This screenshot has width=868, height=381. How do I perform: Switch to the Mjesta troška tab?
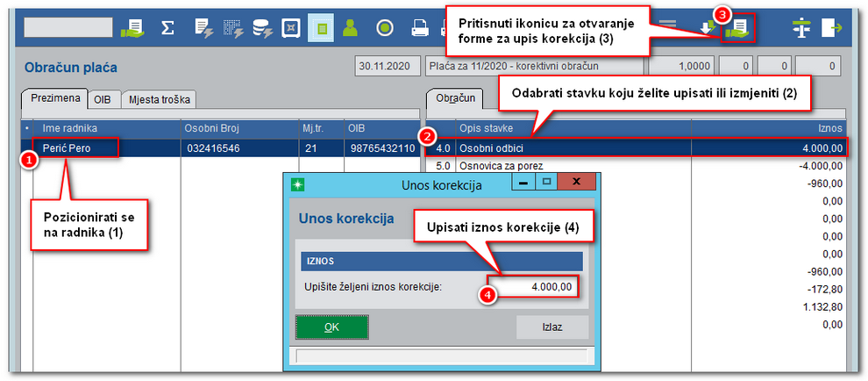159,98
